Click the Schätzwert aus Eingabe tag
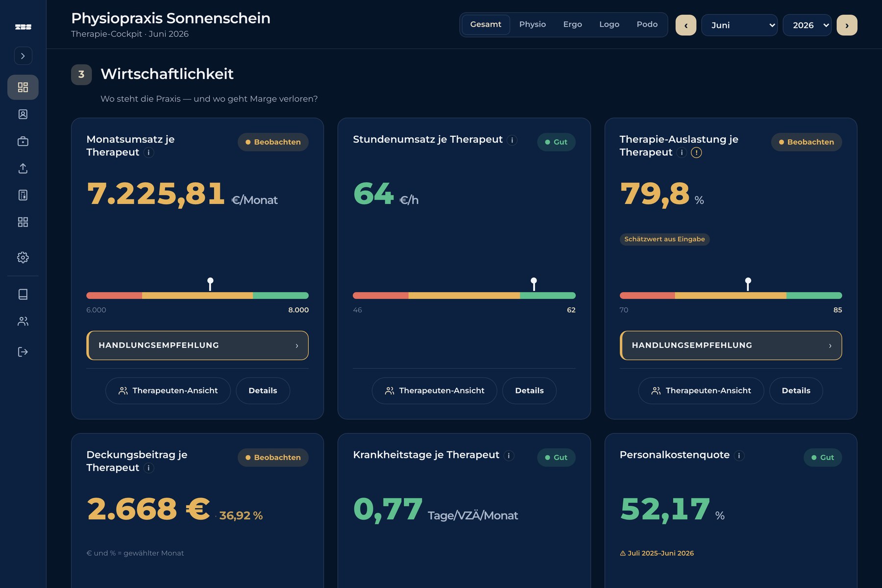The width and height of the screenshot is (882, 588). [x=664, y=239]
